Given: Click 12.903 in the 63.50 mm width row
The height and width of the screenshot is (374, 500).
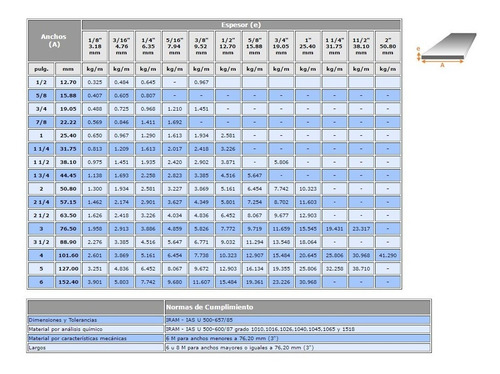Looking at the screenshot, I should click(x=308, y=215).
